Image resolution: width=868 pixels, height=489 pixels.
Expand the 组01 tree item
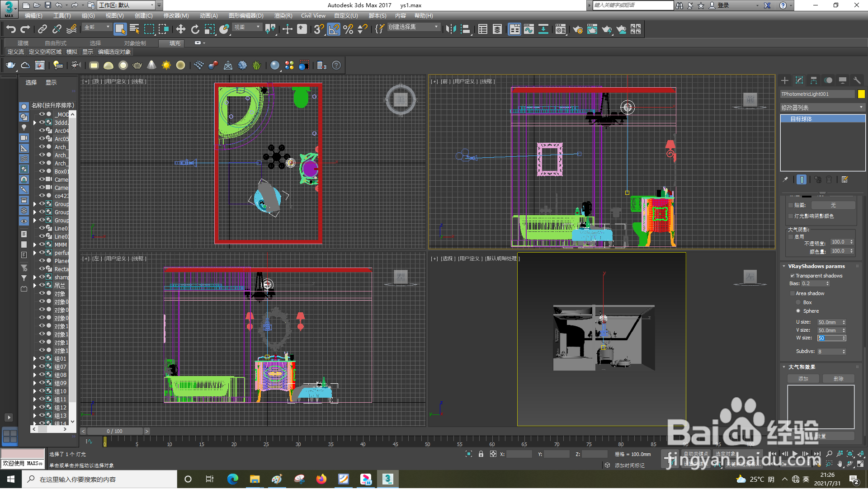click(35, 359)
